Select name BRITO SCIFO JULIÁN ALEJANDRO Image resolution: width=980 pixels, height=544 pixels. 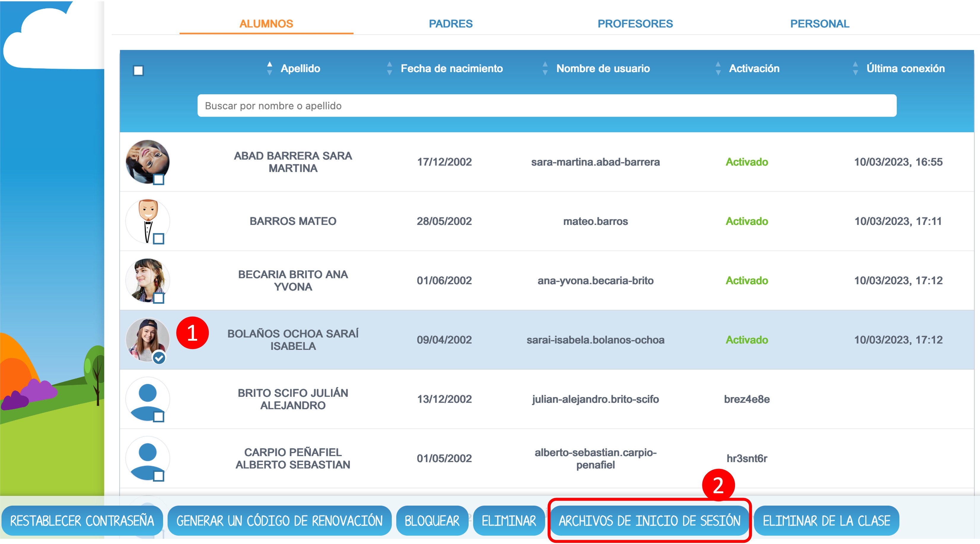293,399
